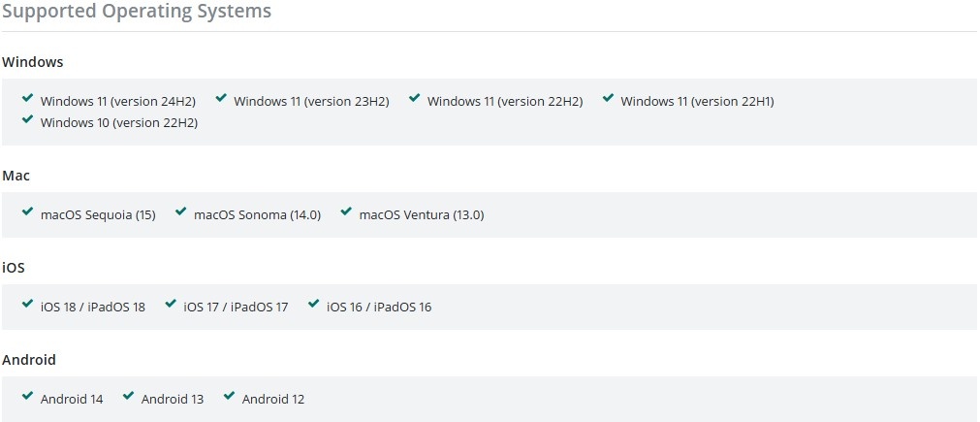980x422 pixels.
Task: Click the Android 13 entry
Action: pyautogui.click(x=173, y=400)
